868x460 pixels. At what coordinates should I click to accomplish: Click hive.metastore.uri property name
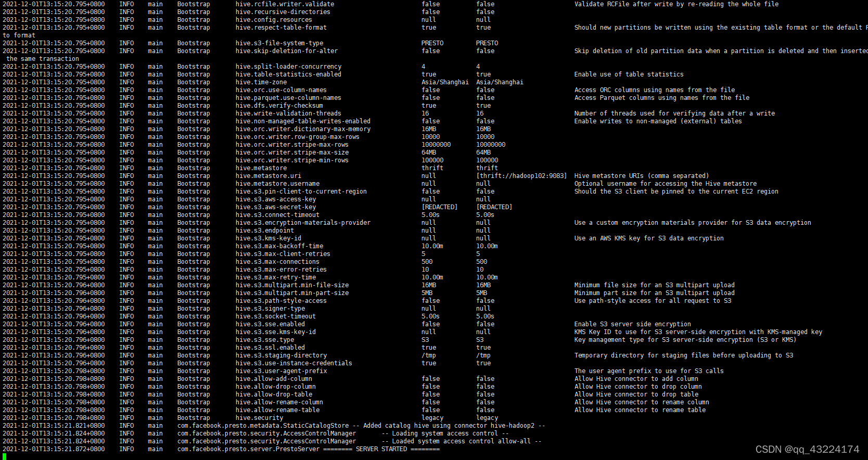click(268, 176)
